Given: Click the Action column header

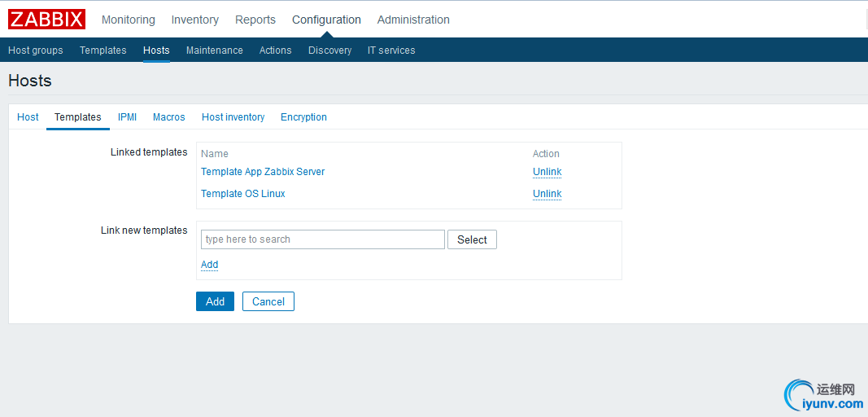Looking at the screenshot, I should tap(546, 154).
